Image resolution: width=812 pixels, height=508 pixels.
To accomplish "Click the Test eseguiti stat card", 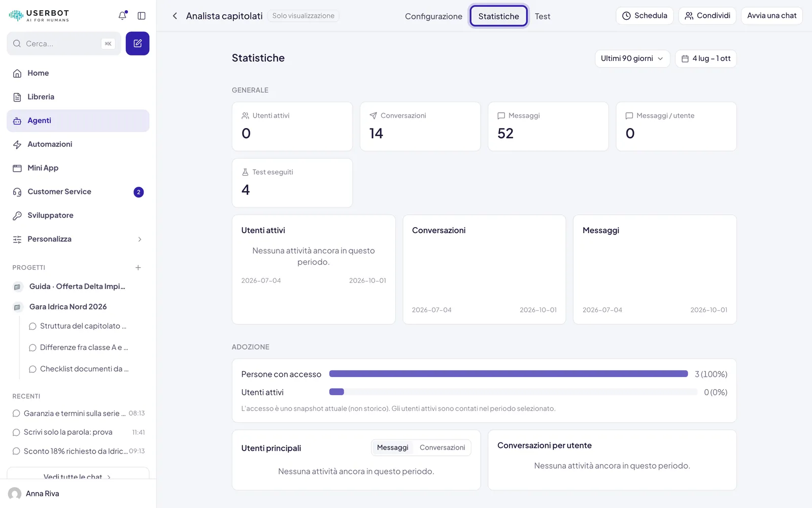I will (x=292, y=183).
